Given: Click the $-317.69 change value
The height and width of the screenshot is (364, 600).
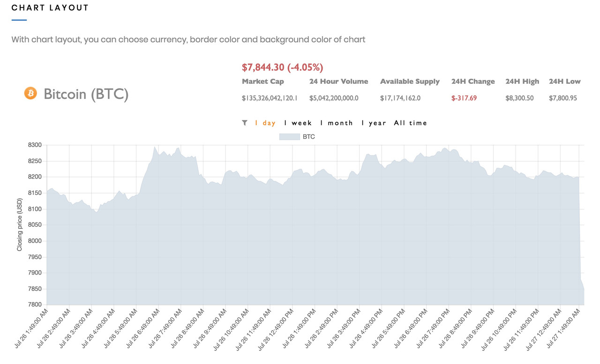Looking at the screenshot, I should pos(464,98).
